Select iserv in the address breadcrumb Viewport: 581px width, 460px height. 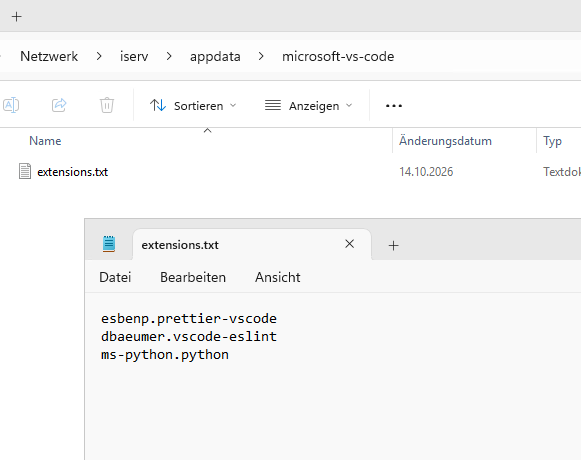(134, 57)
